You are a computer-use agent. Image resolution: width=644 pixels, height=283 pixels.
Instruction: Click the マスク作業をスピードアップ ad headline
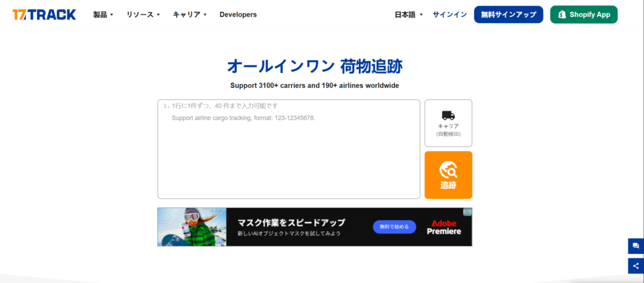click(291, 223)
